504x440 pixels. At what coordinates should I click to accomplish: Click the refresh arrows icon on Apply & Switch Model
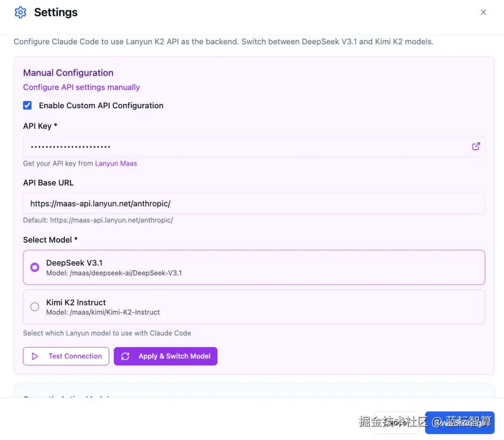click(125, 356)
